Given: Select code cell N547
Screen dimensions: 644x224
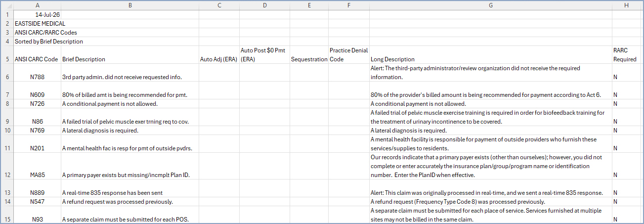Looking at the screenshot, I should [x=38, y=202].
